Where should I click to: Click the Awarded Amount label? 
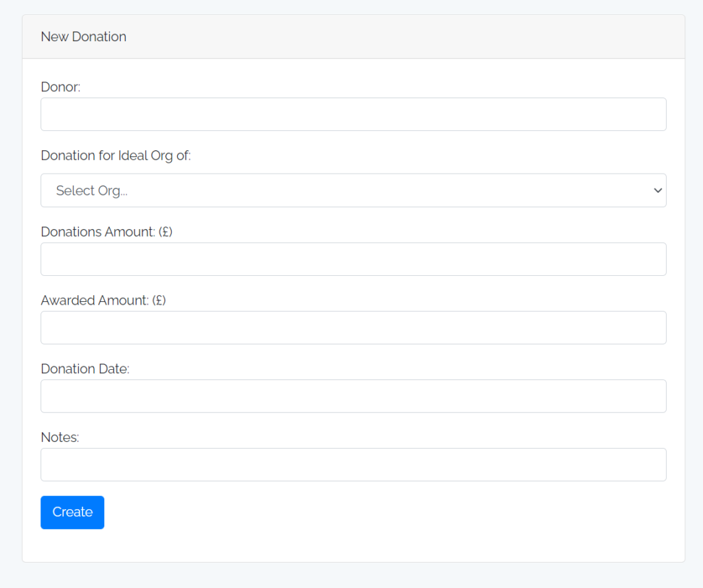[x=103, y=300]
